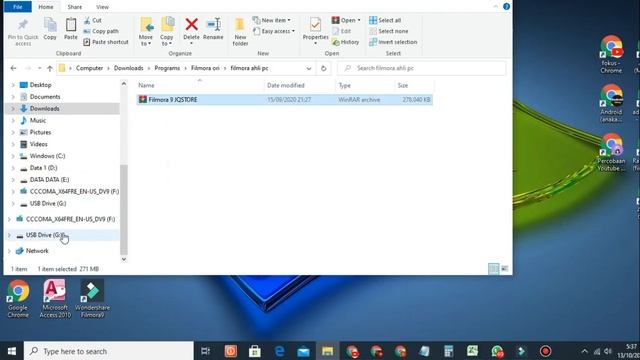Image resolution: width=640 pixels, height=360 pixels.
Task: Open the Percobaan Youtube desktop shortcut
Action: pyautogui.click(x=611, y=152)
